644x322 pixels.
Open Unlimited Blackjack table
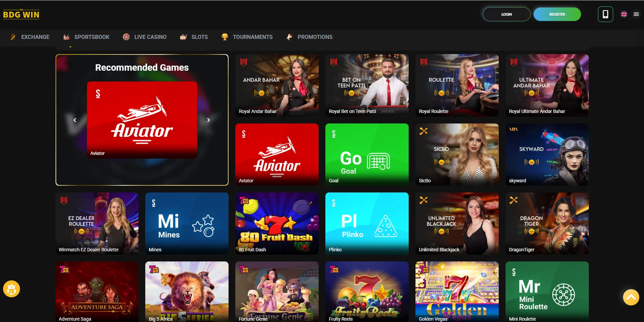coord(457,224)
